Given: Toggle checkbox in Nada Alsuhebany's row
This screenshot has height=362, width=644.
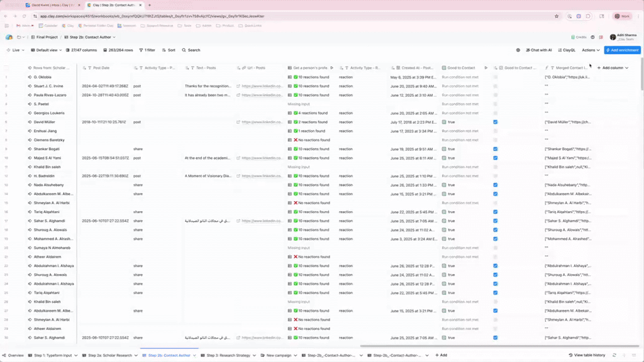Looking at the screenshot, I should coord(496,185).
